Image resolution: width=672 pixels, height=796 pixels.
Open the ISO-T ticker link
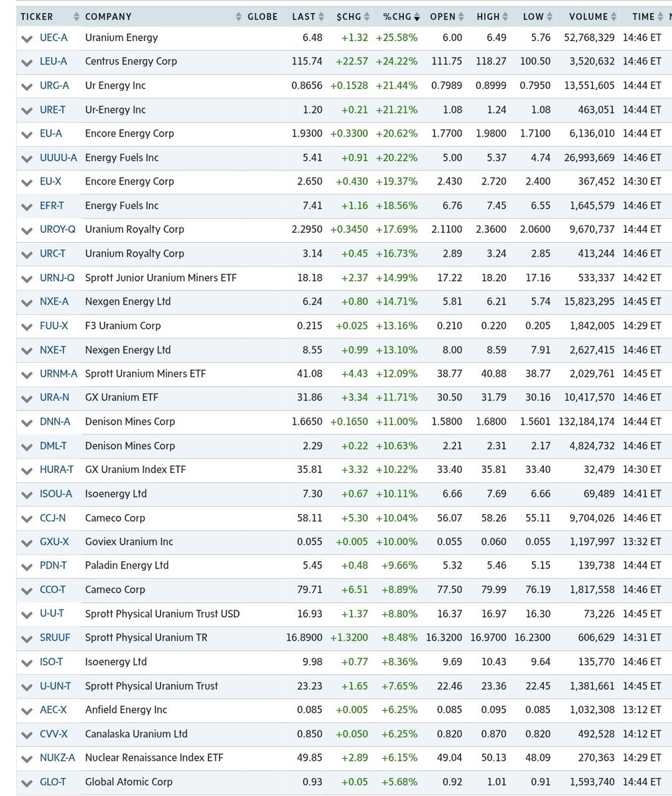tap(51, 661)
